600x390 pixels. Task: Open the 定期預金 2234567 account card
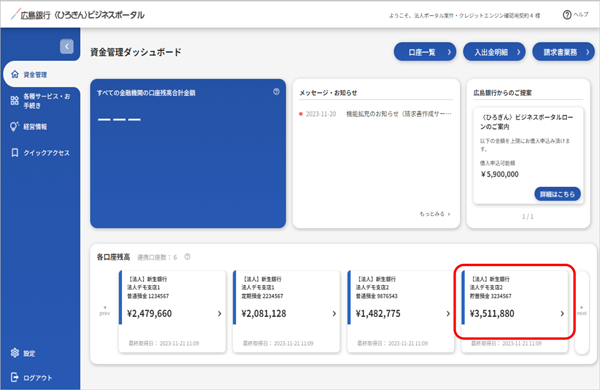tap(287, 312)
